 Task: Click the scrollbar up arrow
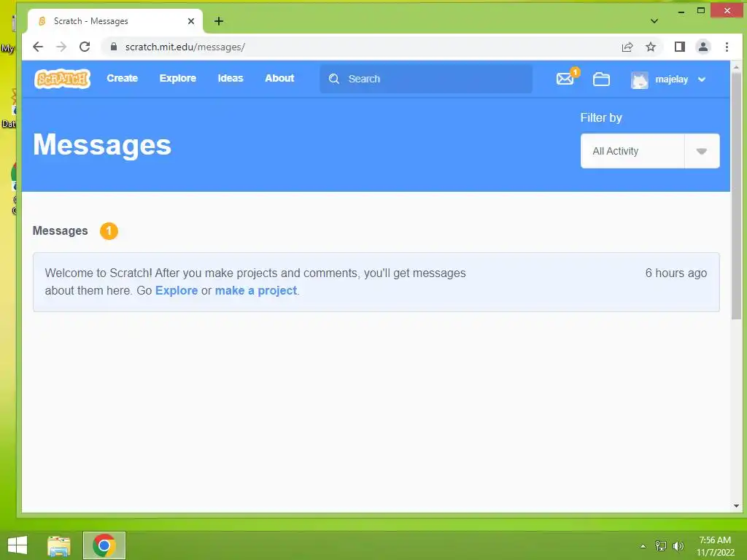tap(737, 67)
